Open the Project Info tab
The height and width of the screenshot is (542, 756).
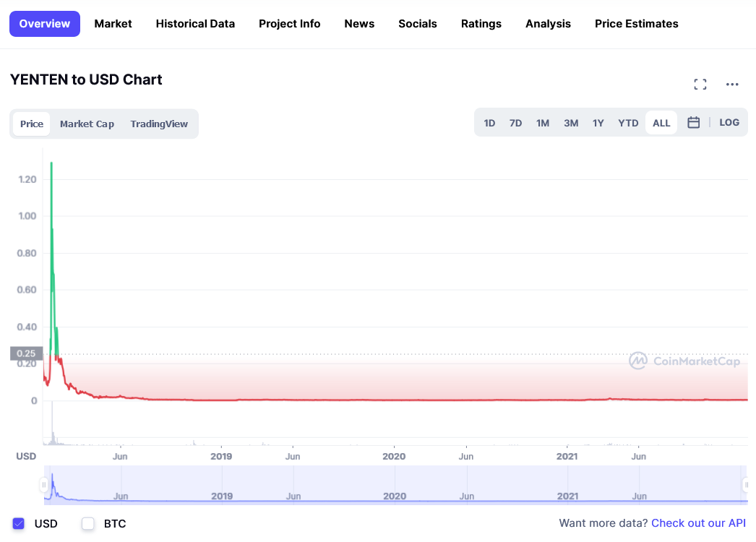pyautogui.click(x=289, y=24)
